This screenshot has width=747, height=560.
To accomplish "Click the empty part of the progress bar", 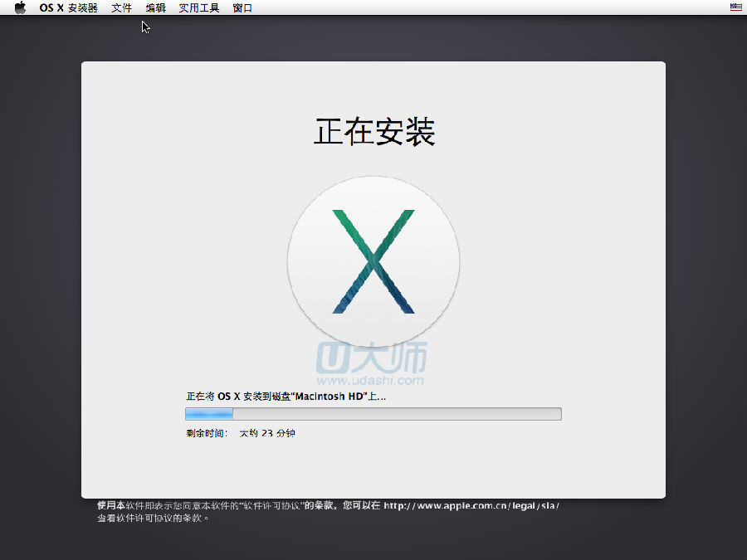I will tap(397, 414).
